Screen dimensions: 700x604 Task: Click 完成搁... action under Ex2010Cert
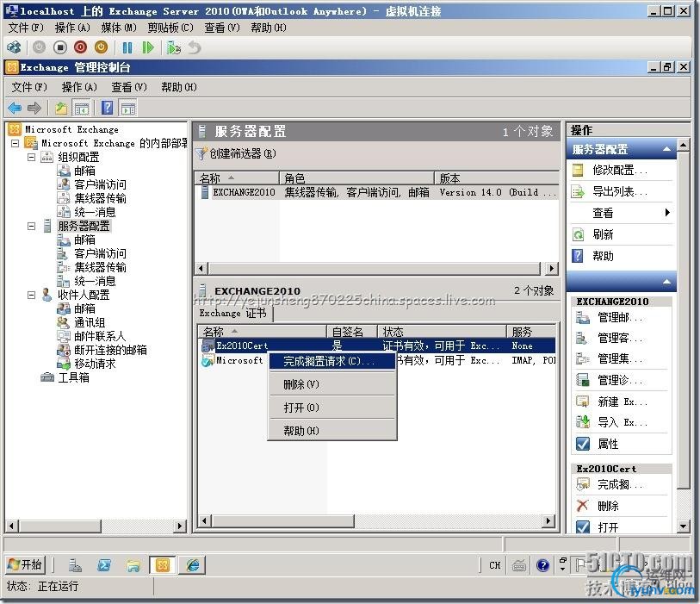tap(620, 484)
